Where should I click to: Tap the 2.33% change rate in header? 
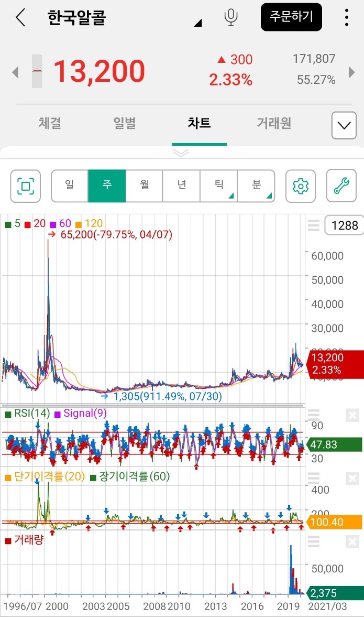[231, 80]
